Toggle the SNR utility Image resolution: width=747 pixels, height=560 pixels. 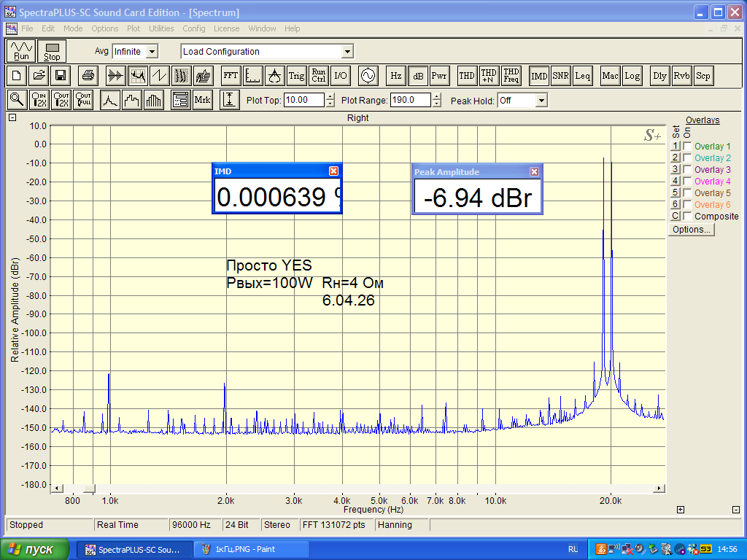pyautogui.click(x=560, y=76)
